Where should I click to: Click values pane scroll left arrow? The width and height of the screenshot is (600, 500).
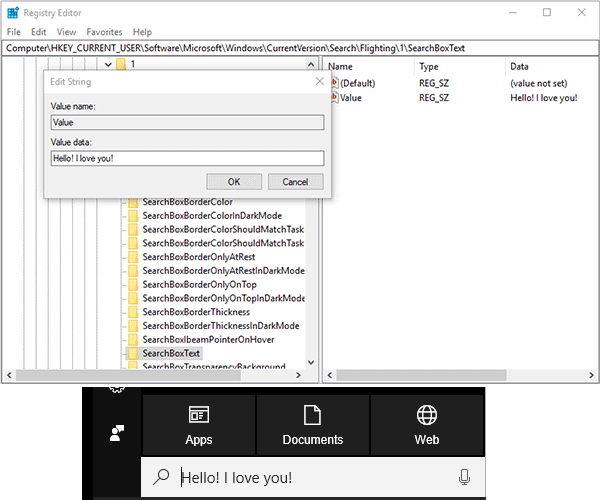click(329, 375)
